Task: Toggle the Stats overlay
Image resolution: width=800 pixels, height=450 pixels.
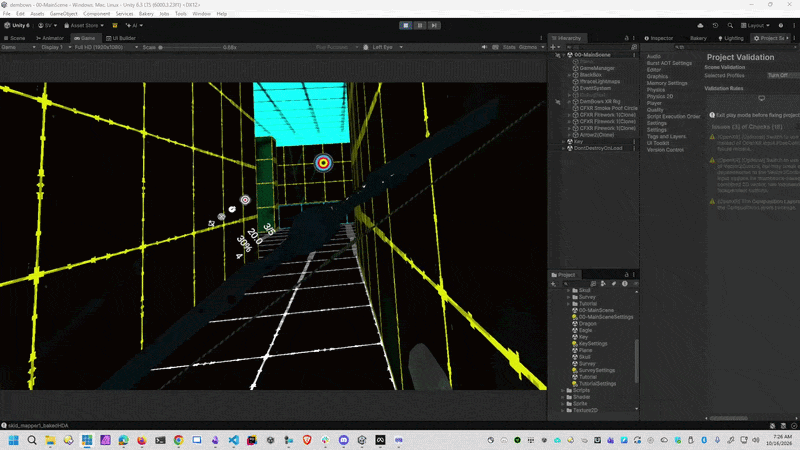Action: coord(509,47)
